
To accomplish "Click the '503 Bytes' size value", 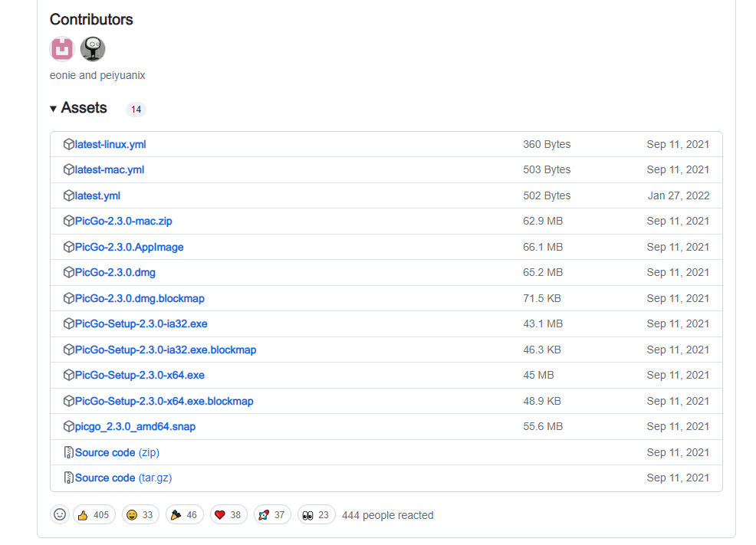I will pyautogui.click(x=547, y=170).
